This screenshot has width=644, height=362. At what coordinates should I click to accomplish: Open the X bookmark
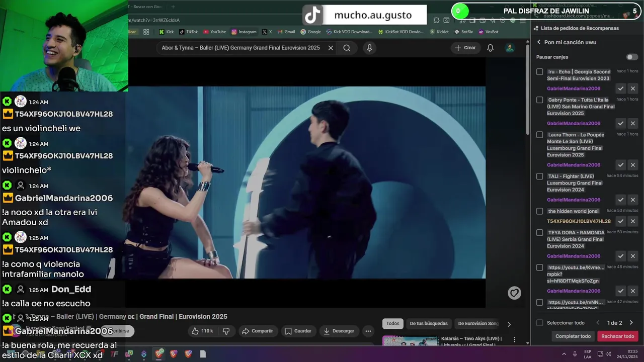267,32
